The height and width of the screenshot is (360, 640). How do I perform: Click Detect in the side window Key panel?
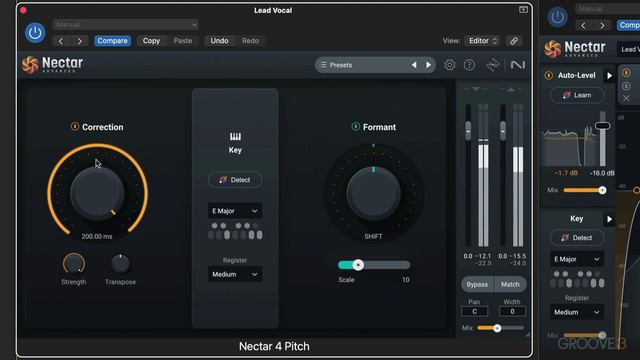click(577, 238)
